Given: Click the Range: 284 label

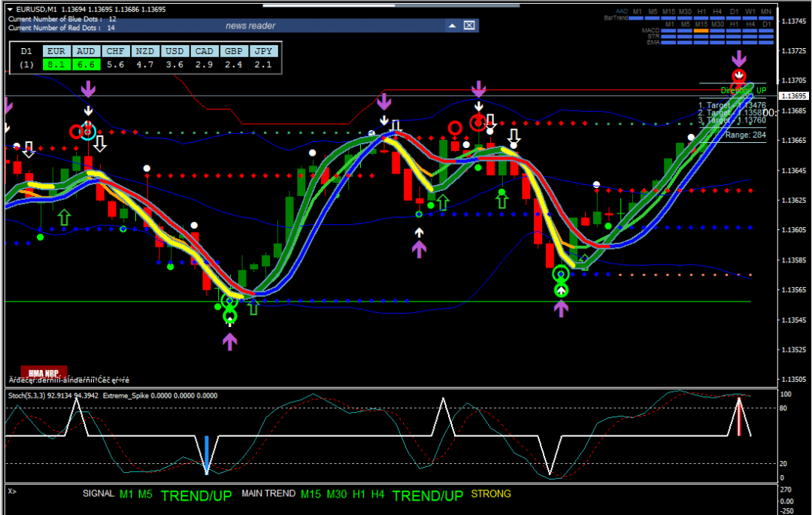Looking at the screenshot, I should pyautogui.click(x=745, y=135).
